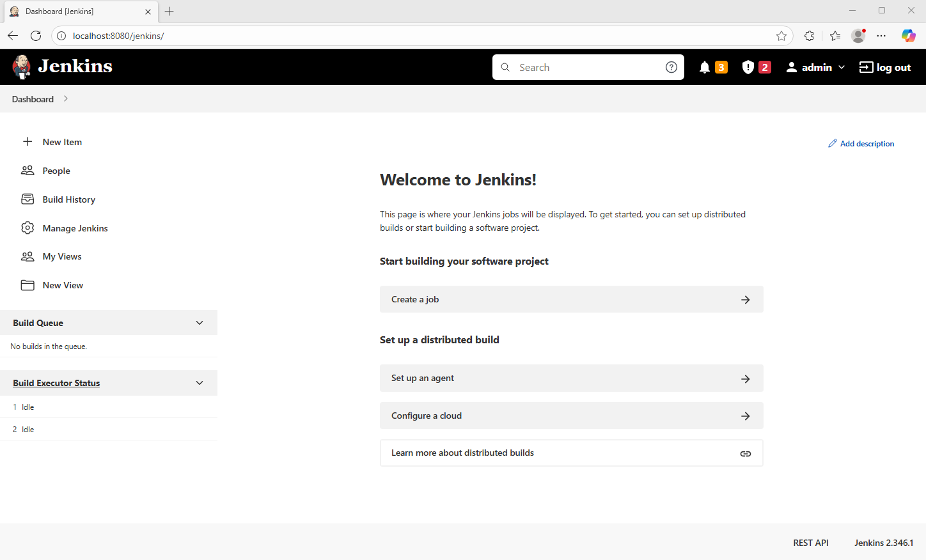
Task: Open browser Settings and more ellipsis
Action: (881, 36)
